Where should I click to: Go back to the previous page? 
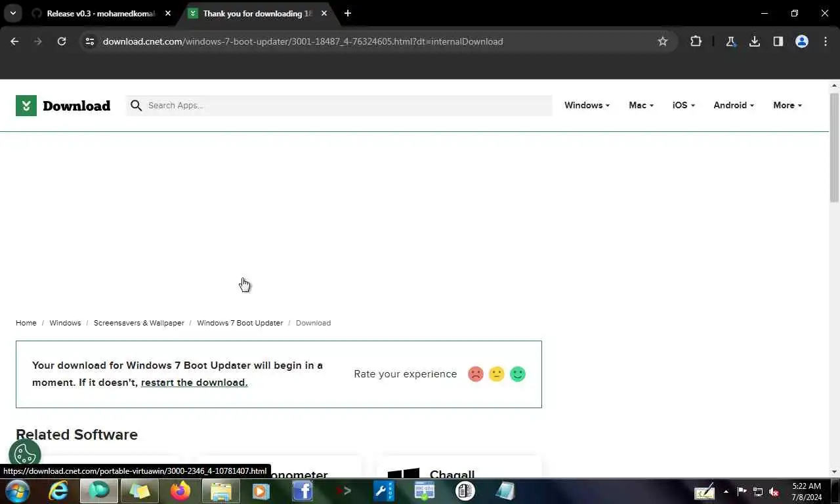pyautogui.click(x=14, y=41)
